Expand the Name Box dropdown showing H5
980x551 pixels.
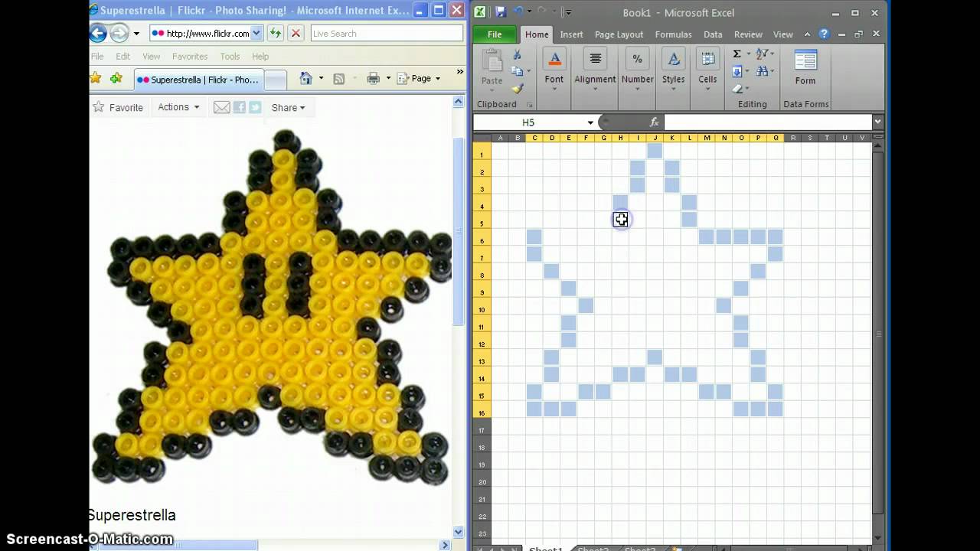590,122
